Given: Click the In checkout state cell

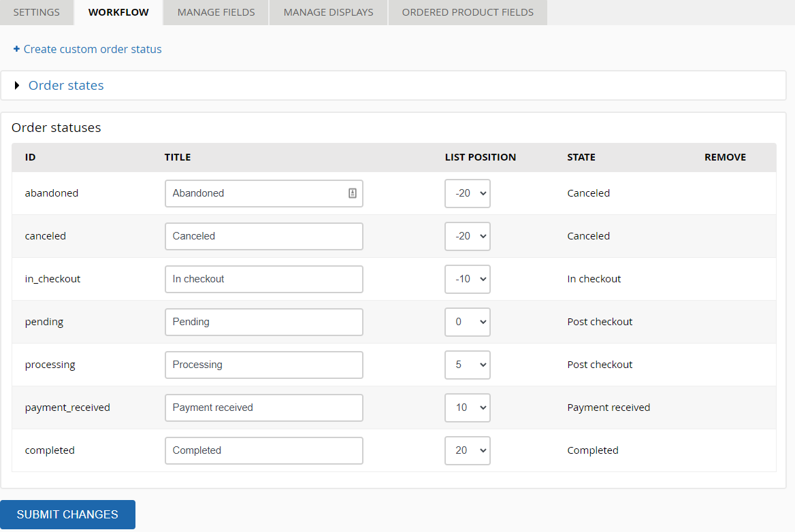Looking at the screenshot, I should [594, 279].
